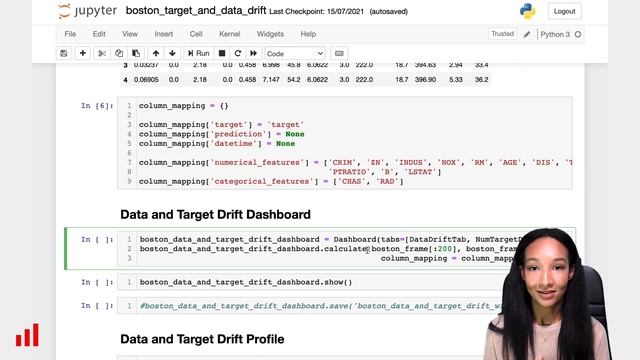The height and width of the screenshot is (360, 640).
Task: Paste cells below icon
Action: [136, 53]
